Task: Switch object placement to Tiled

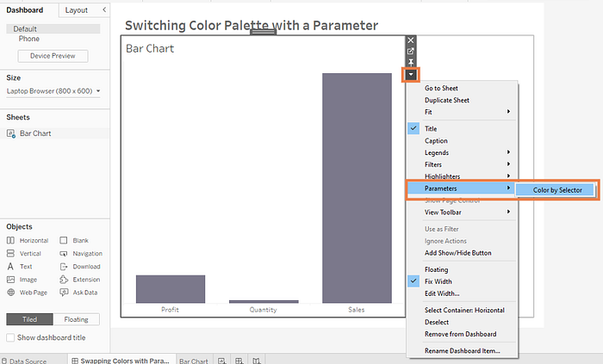Action: (29, 319)
